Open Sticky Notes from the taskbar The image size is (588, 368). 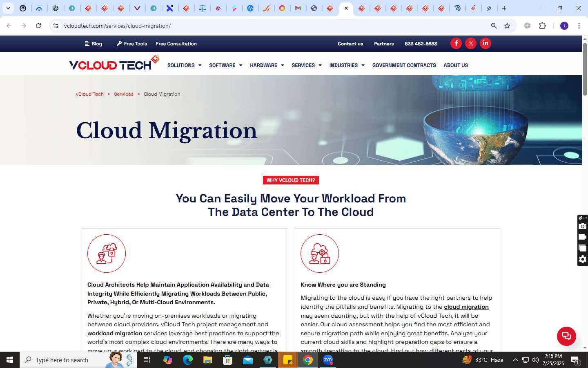[x=288, y=360]
